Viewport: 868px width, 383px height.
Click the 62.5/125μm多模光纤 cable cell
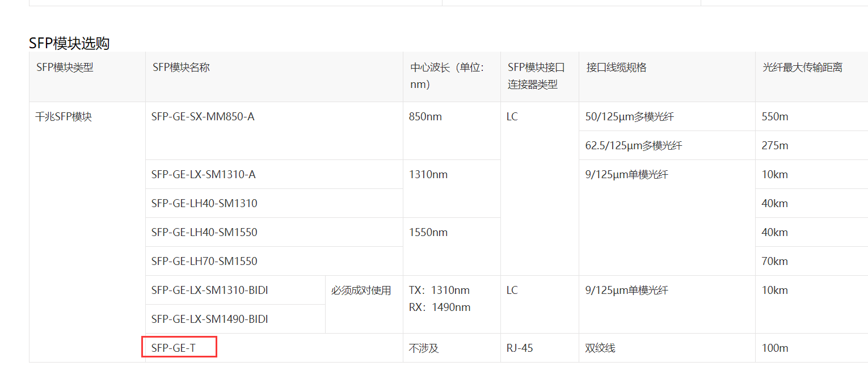click(x=634, y=146)
